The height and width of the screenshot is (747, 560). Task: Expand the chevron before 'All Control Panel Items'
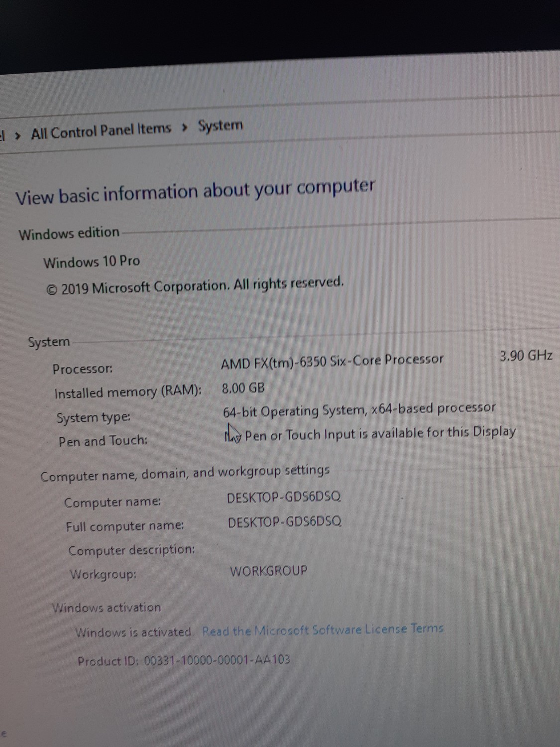18,135
